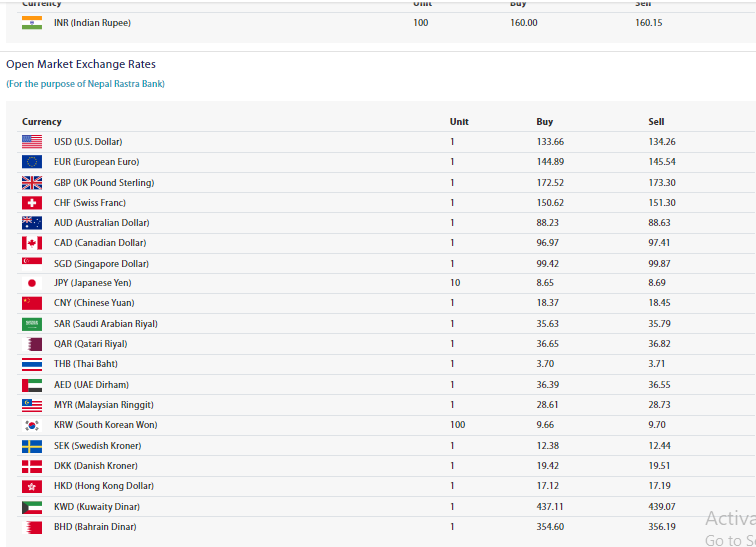Click the South Korean Won flag
Image resolution: width=756 pixels, height=547 pixels.
(x=32, y=425)
